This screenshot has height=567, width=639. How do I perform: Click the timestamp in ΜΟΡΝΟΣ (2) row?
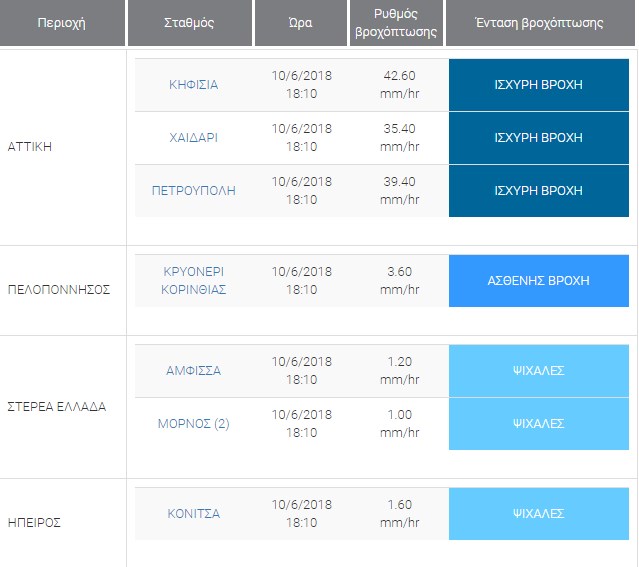pyautogui.click(x=302, y=424)
